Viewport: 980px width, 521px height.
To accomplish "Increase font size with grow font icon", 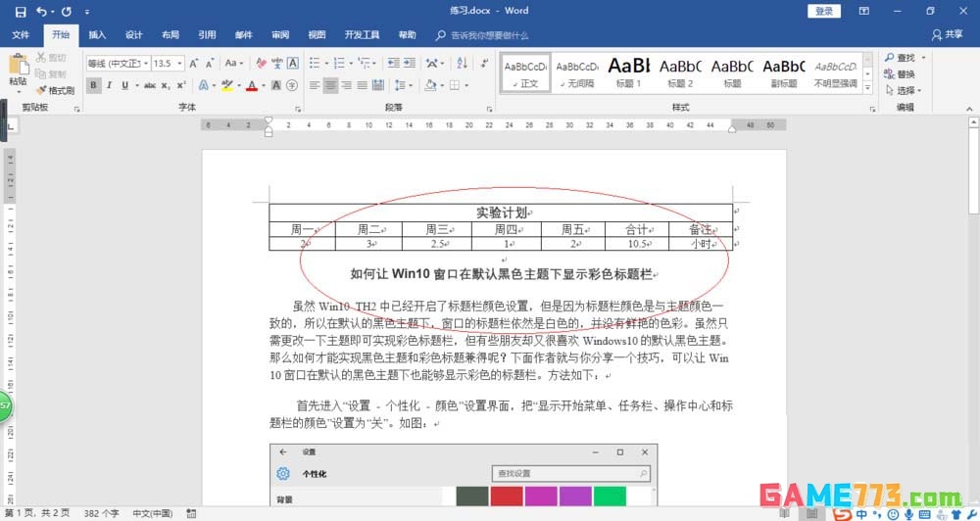I will click(x=194, y=63).
